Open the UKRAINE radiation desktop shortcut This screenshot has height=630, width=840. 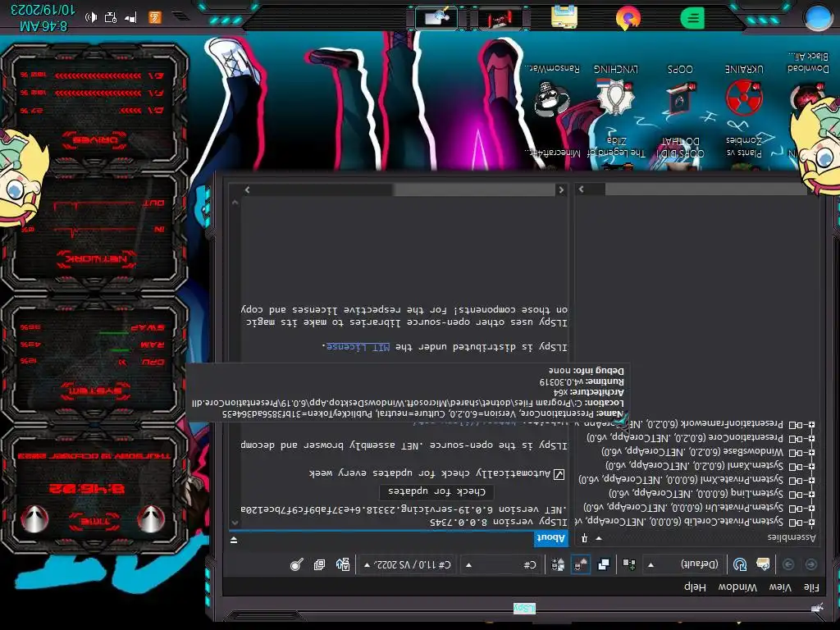(x=744, y=89)
